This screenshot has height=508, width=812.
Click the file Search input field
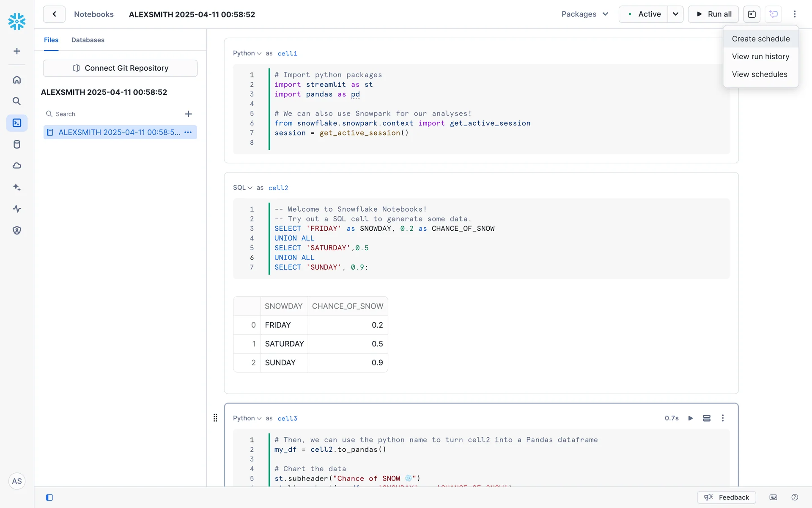(114, 114)
